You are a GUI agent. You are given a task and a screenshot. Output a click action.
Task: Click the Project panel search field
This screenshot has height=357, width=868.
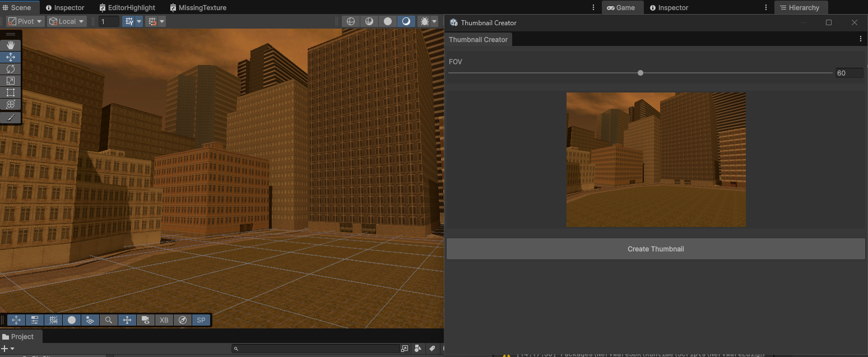pyautogui.click(x=317, y=349)
